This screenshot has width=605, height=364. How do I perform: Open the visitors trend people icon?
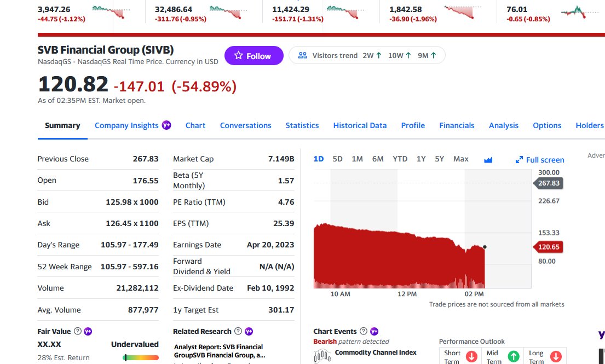[303, 55]
